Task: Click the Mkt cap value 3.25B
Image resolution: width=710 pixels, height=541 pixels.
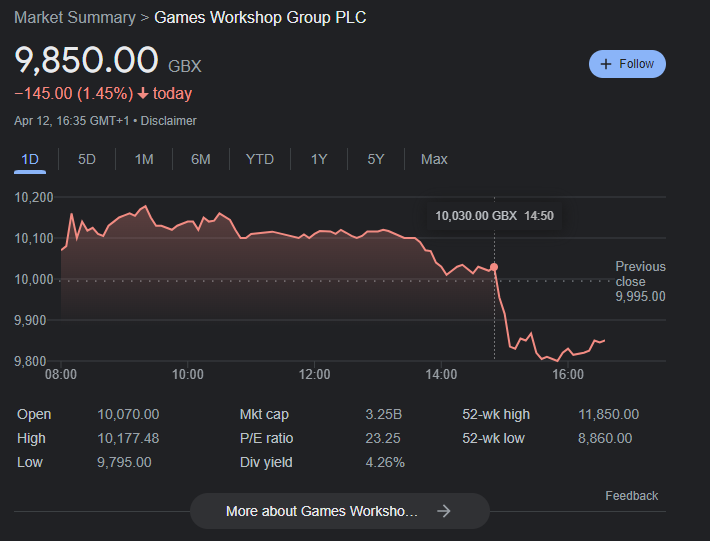Action: (384, 414)
